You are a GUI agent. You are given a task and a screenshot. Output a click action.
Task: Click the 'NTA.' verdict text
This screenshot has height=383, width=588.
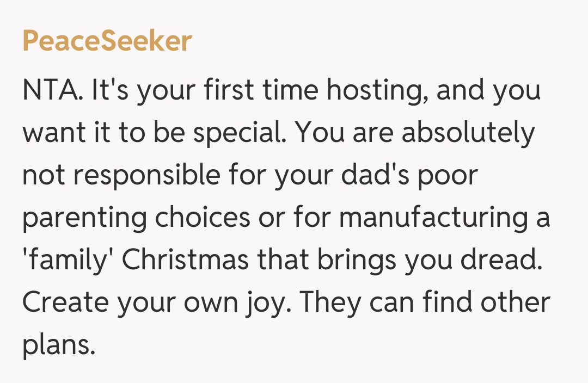point(53,91)
